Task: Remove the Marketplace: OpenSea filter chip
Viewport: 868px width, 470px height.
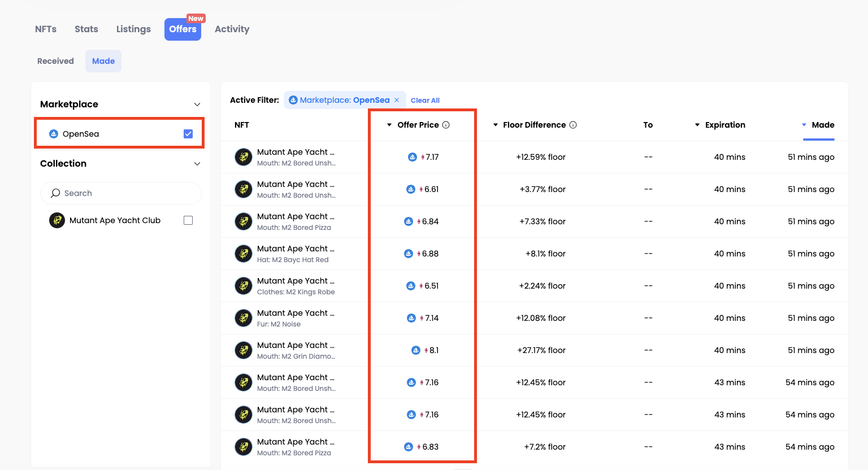Action: coord(397,100)
